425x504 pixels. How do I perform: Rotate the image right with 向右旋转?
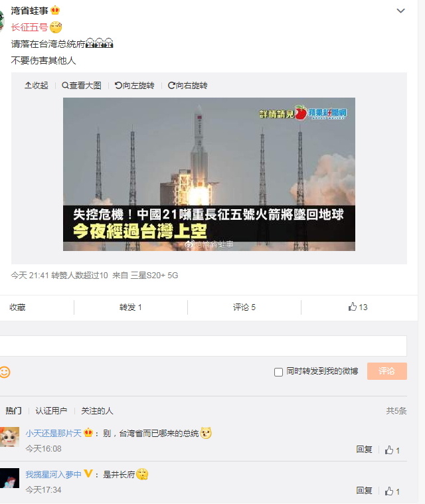[188, 86]
